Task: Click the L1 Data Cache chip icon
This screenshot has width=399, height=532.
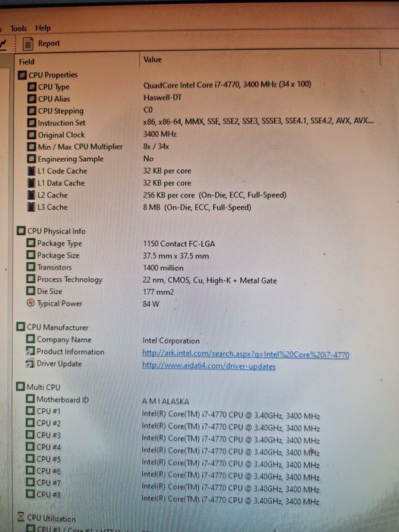Action: 31,183
